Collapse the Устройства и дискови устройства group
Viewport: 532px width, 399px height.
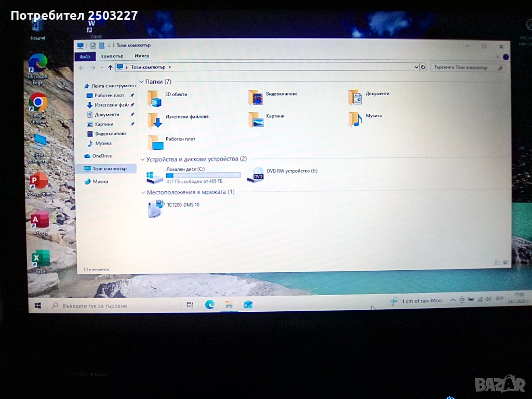[x=142, y=159]
